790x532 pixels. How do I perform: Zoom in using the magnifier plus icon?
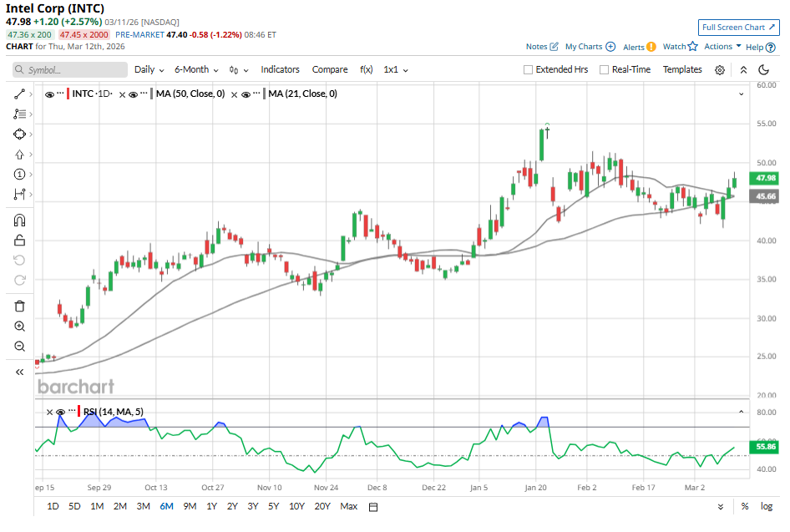(20, 327)
